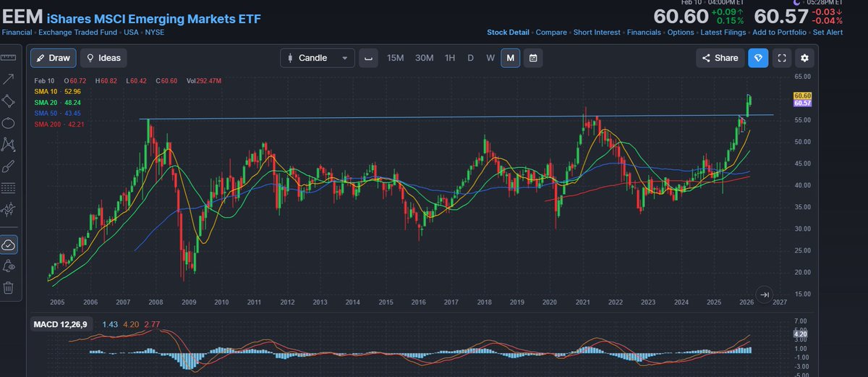Click the 60.60 price axis label
Viewport: 868px width, 377px height.
tap(801, 96)
